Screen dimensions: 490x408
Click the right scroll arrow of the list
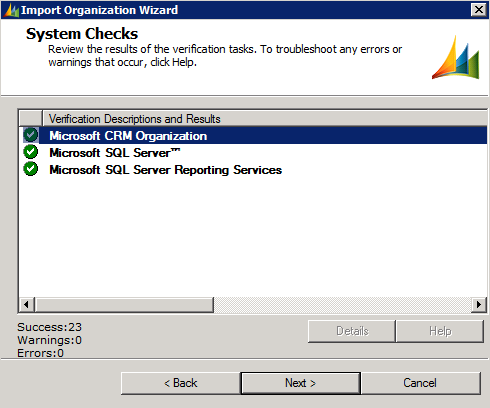(x=479, y=304)
